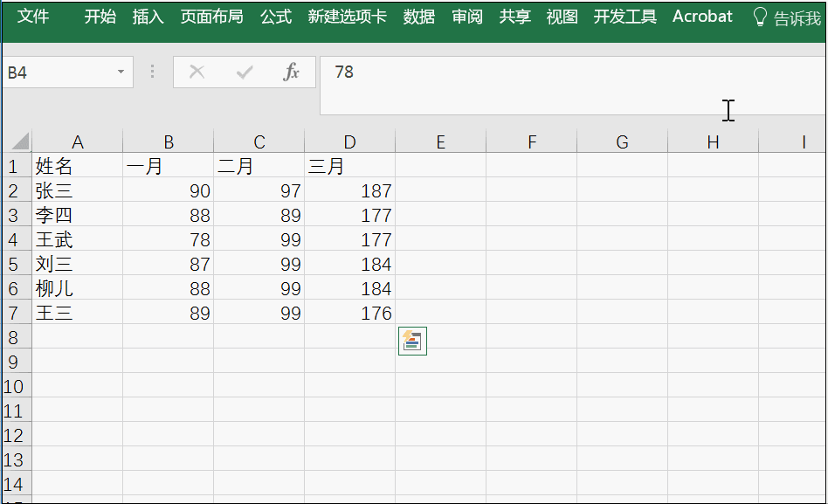The height and width of the screenshot is (504, 828).
Task: Open Insert Function fx dialog
Action: tap(292, 72)
